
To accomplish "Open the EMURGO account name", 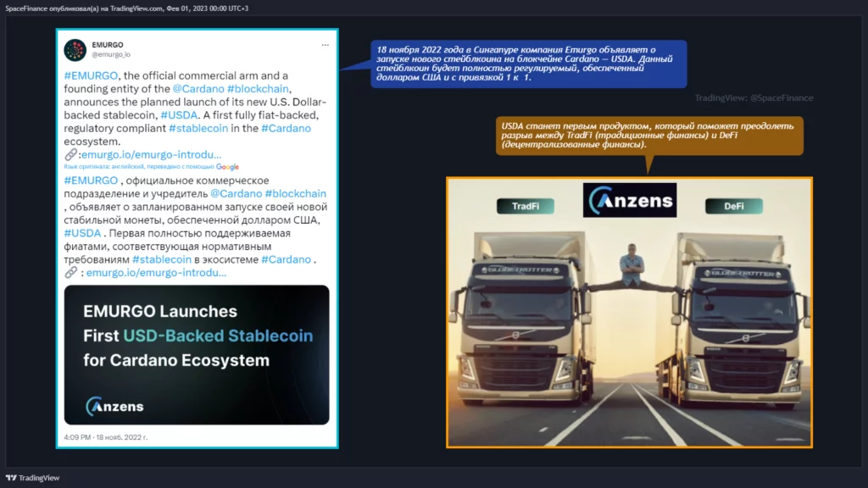I will tap(108, 45).
